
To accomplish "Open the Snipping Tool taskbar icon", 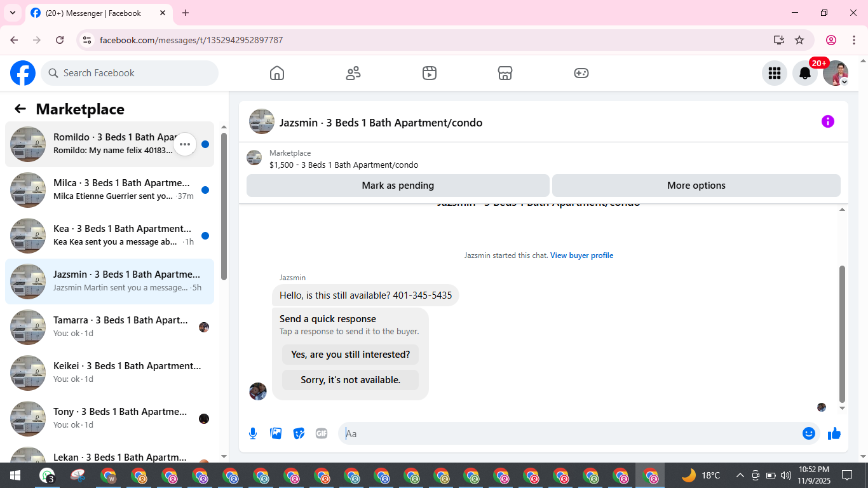I will (x=77, y=475).
